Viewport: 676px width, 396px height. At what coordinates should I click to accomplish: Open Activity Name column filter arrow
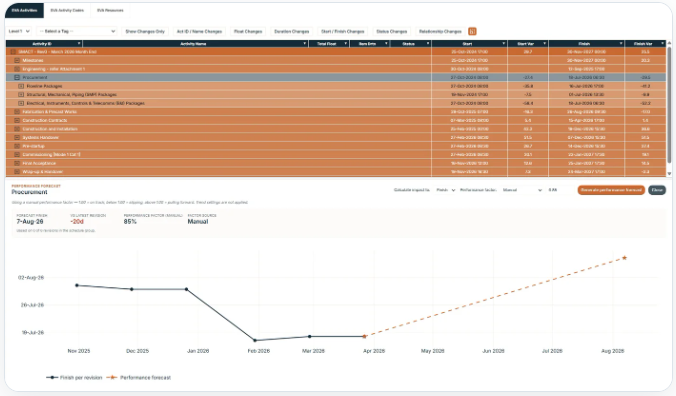(x=305, y=44)
